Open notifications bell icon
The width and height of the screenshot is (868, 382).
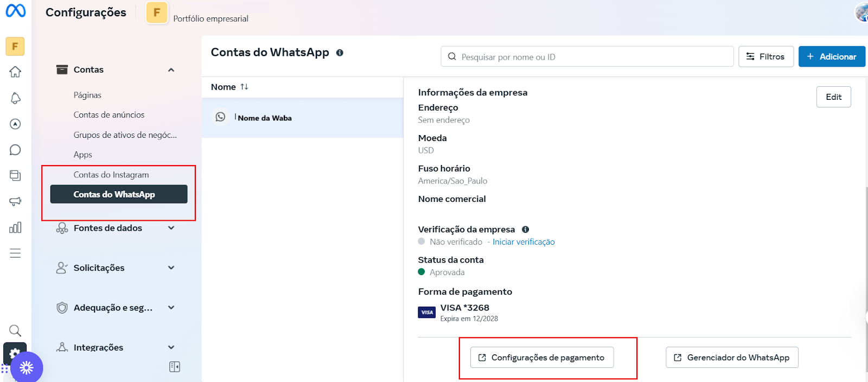pyautogui.click(x=15, y=98)
